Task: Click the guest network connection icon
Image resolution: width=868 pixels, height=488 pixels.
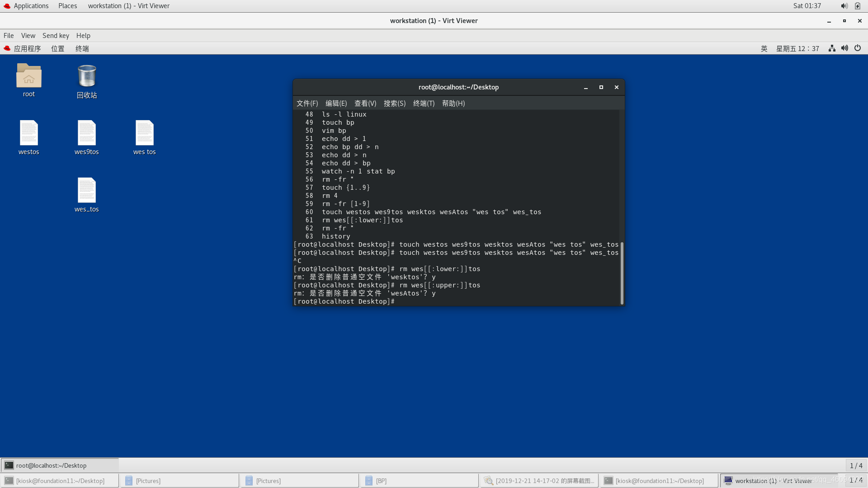Action: [832, 48]
